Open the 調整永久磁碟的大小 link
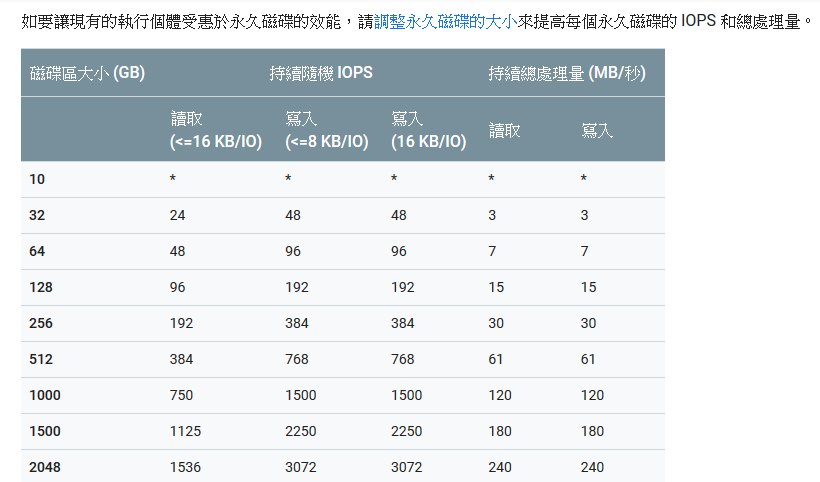820x482 pixels. pyautogui.click(x=446, y=22)
